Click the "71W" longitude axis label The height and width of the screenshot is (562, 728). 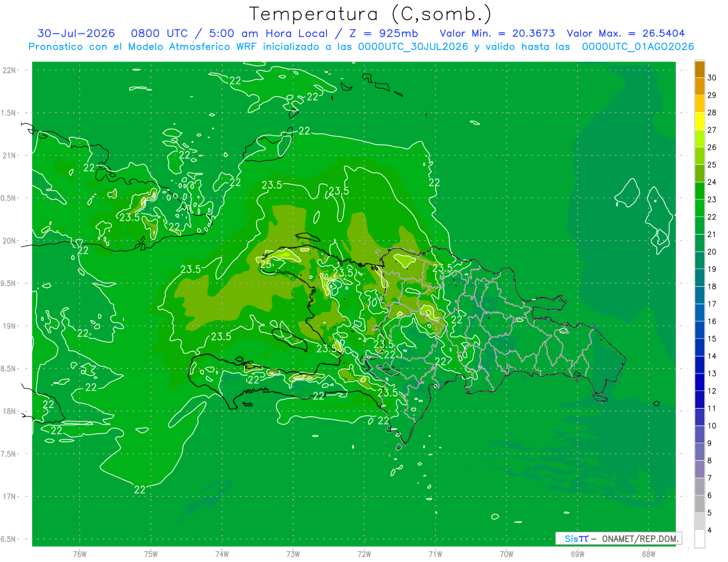[435, 554]
